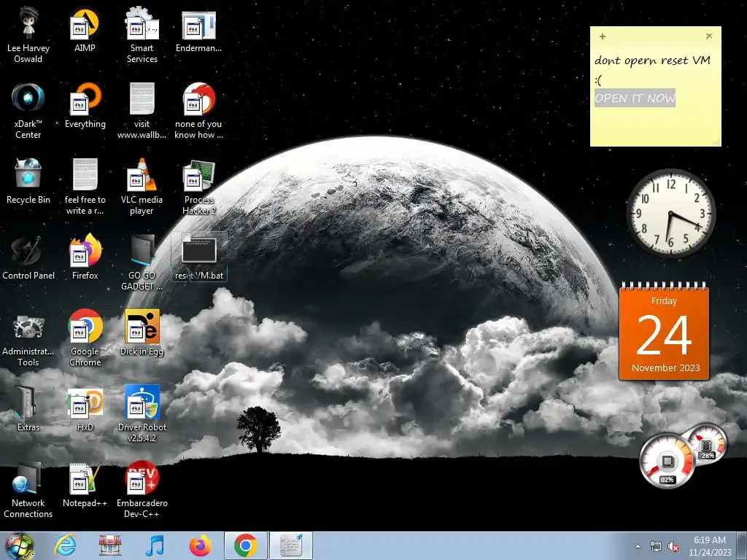Click the analog clock gadget
This screenshot has height=560, width=747.
pos(671,214)
